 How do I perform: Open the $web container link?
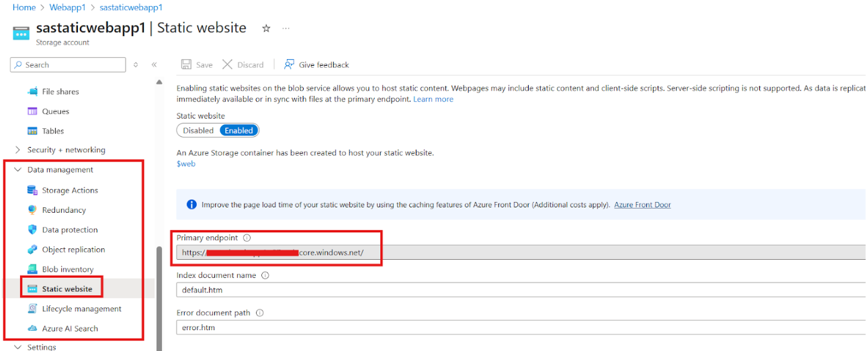[186, 164]
